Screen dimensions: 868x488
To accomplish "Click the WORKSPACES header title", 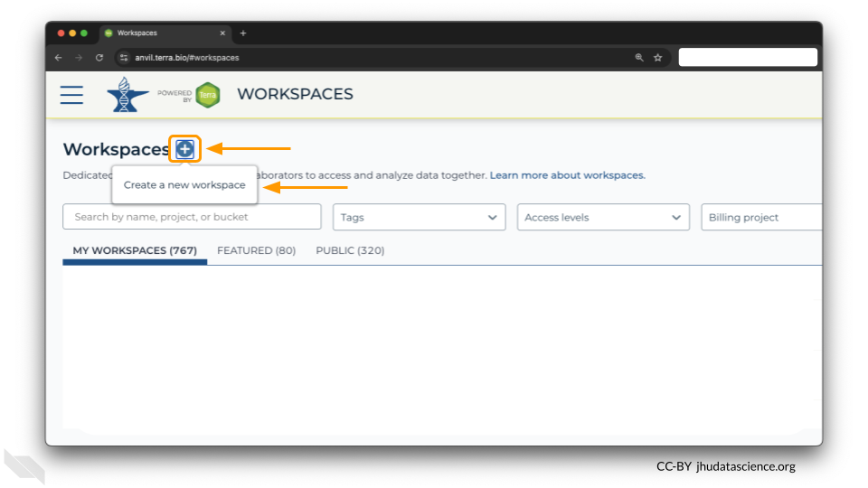I will pos(295,94).
